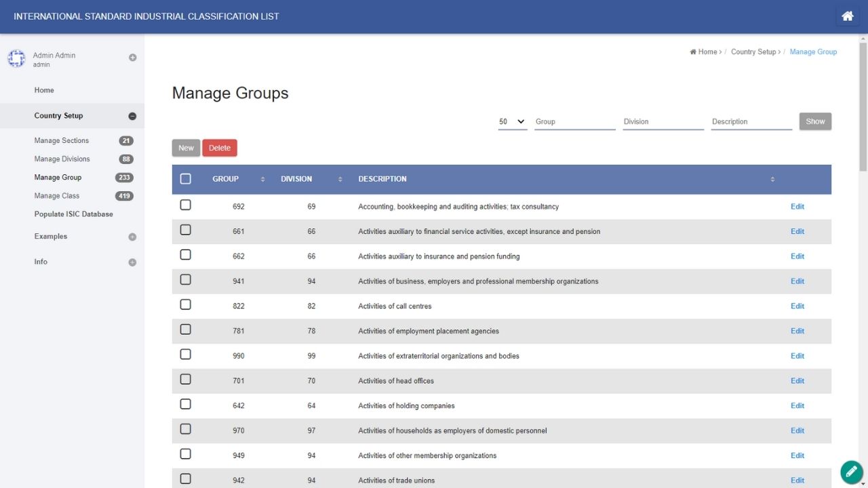868x488 pixels.
Task: Click the red Delete button
Action: pyautogui.click(x=220, y=148)
